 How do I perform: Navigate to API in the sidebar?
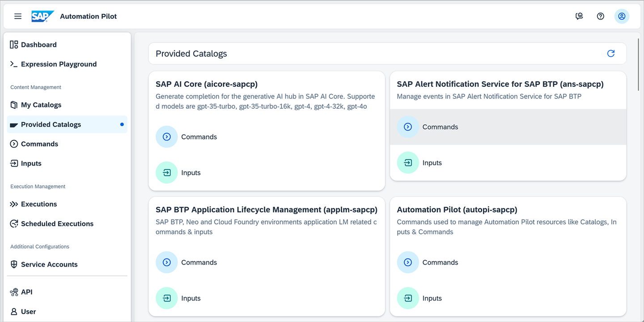pos(67,292)
